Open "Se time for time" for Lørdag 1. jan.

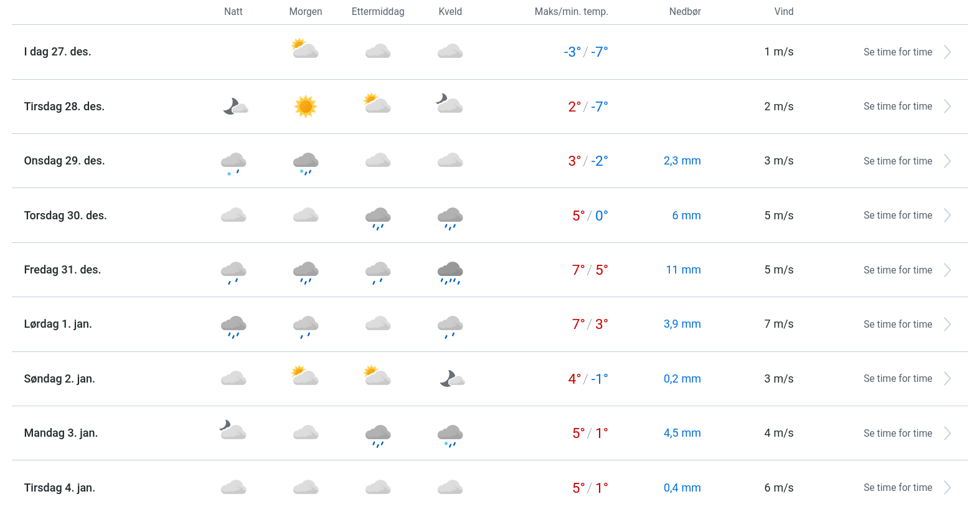pyautogui.click(x=898, y=324)
